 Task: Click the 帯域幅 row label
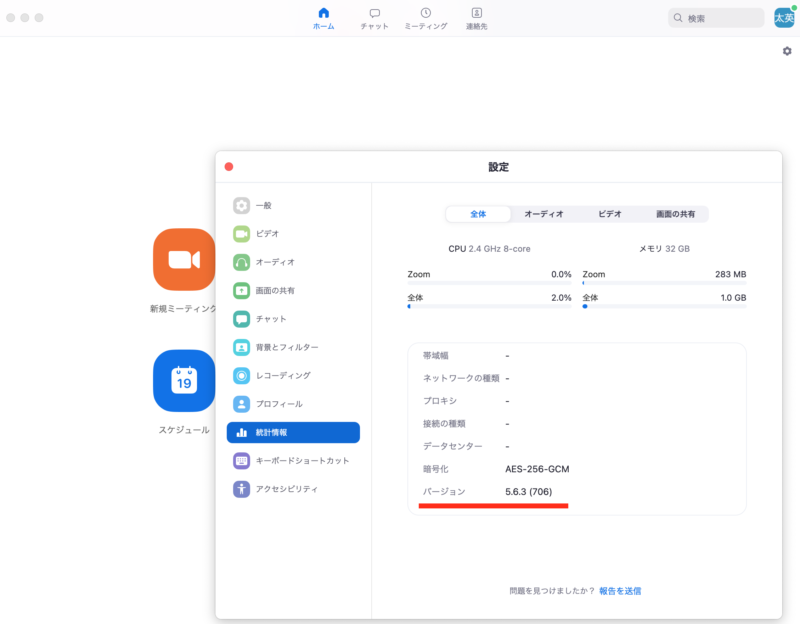click(436, 356)
